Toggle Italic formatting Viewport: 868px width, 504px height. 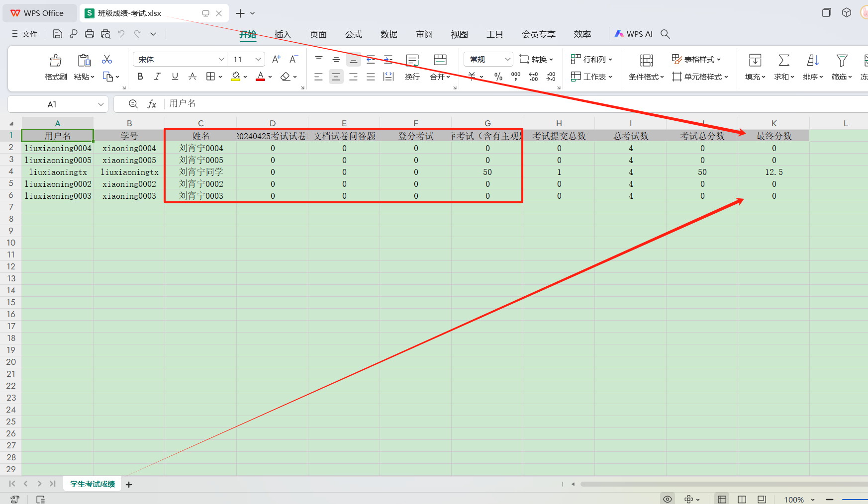[x=157, y=77]
